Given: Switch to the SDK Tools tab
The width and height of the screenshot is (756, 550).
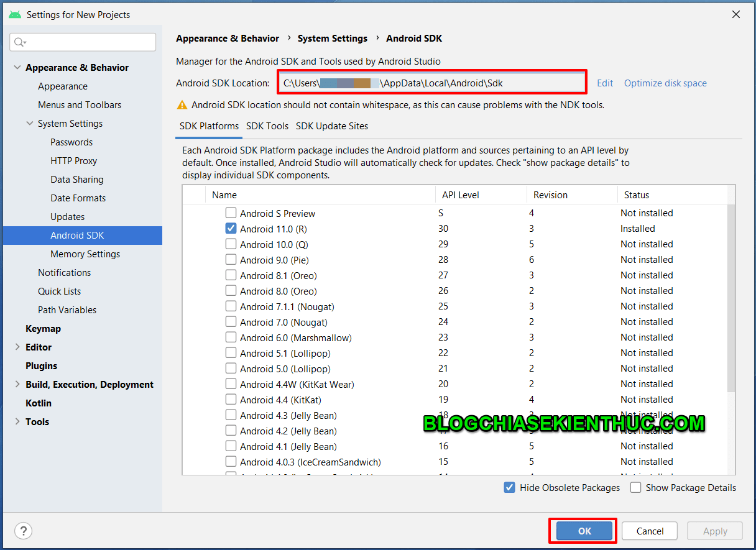Looking at the screenshot, I should (267, 126).
